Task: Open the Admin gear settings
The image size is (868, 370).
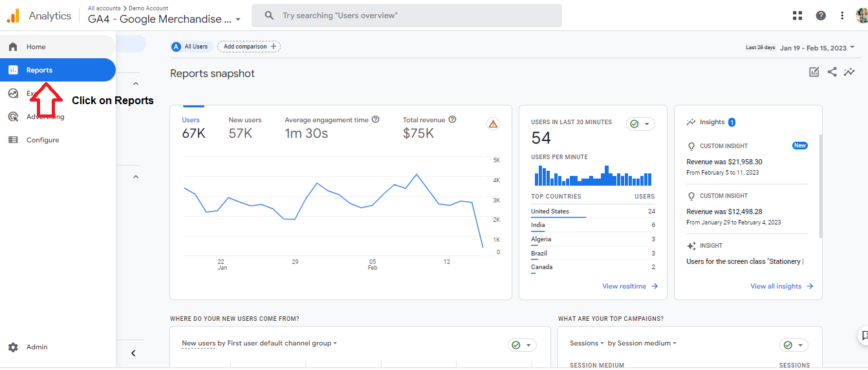Action: point(13,347)
